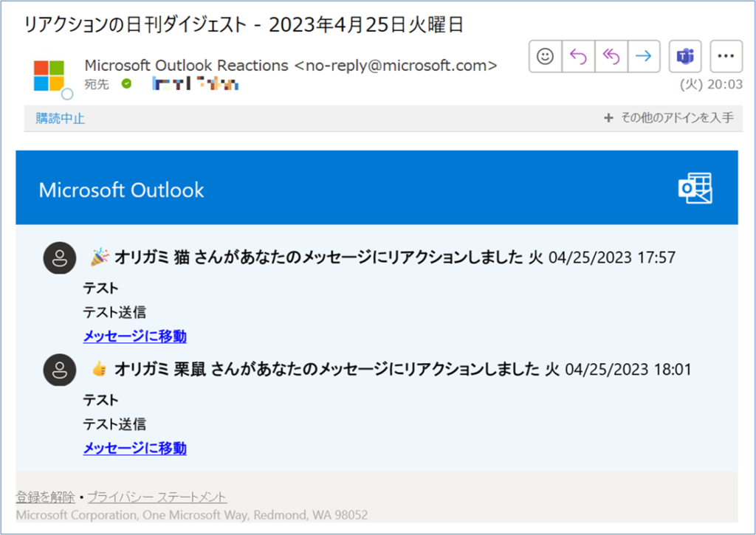
Task: Share to Teams using the Teams icon
Action: pos(685,57)
